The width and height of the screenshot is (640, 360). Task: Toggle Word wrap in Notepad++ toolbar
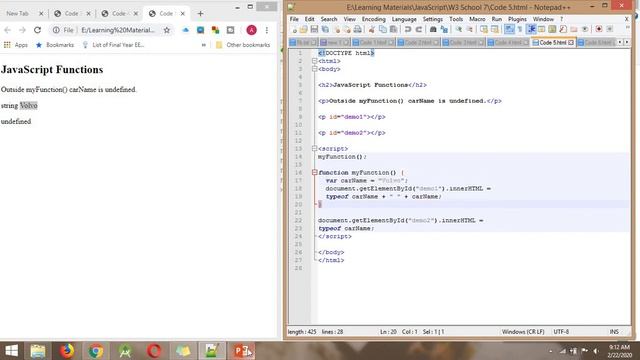[x=509, y=29]
